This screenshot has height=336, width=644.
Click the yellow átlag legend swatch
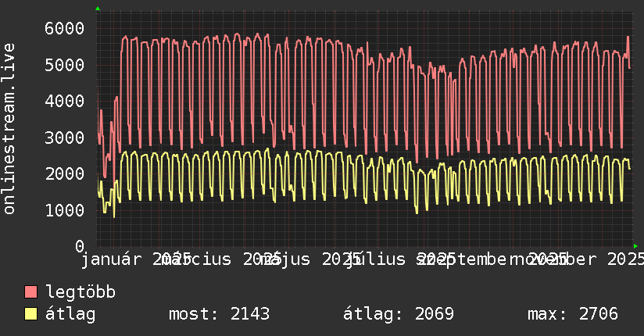point(30,314)
